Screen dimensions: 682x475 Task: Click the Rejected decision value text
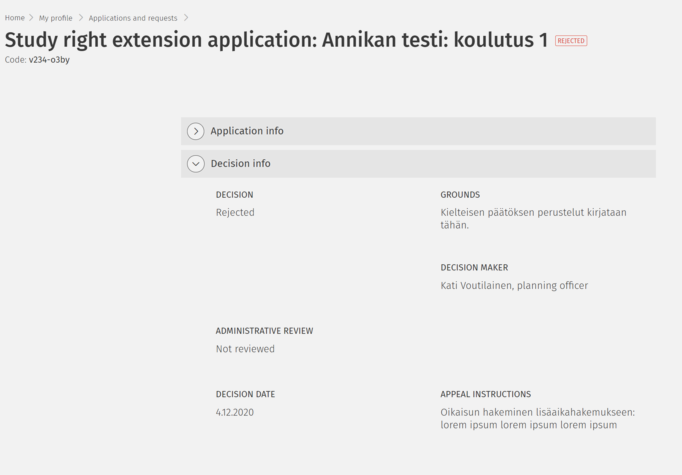click(235, 212)
